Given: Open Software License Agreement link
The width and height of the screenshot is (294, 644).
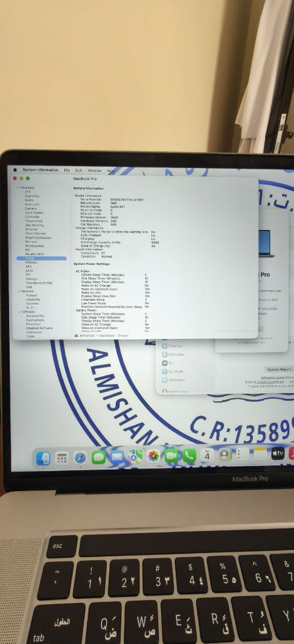Looking at the screenshot, I should pos(277,377).
